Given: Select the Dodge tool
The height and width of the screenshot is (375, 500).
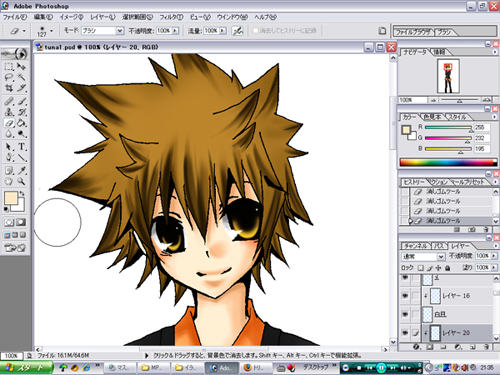Looking at the screenshot, I should 21,134.
